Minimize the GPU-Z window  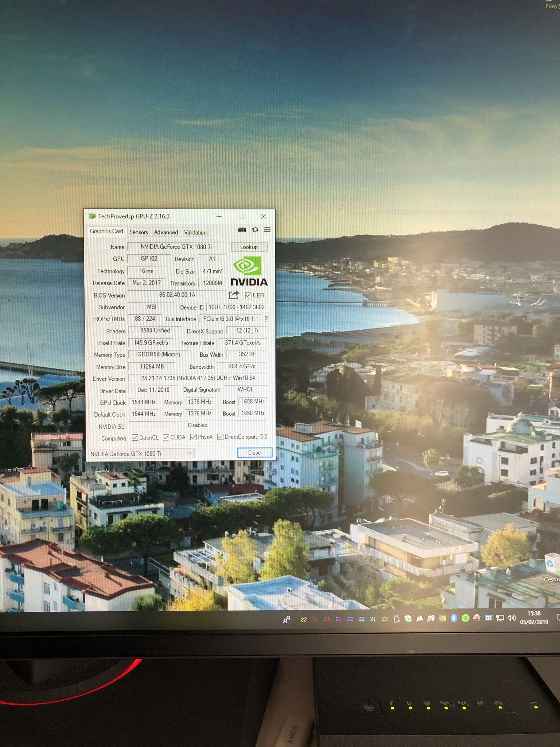point(219,216)
